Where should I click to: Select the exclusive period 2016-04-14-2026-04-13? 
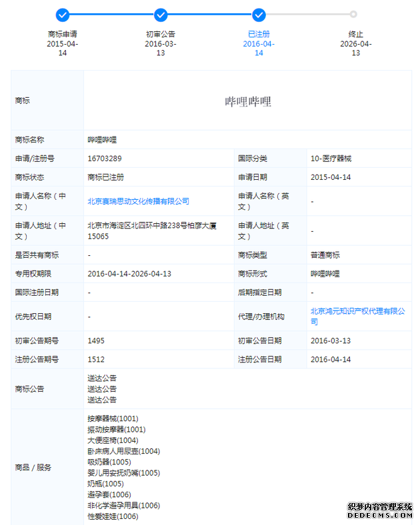click(x=129, y=274)
